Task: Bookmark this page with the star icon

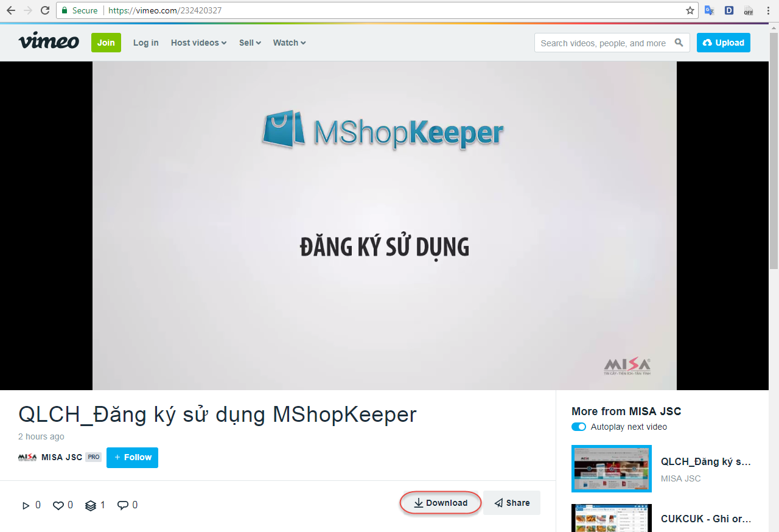Action: point(690,10)
